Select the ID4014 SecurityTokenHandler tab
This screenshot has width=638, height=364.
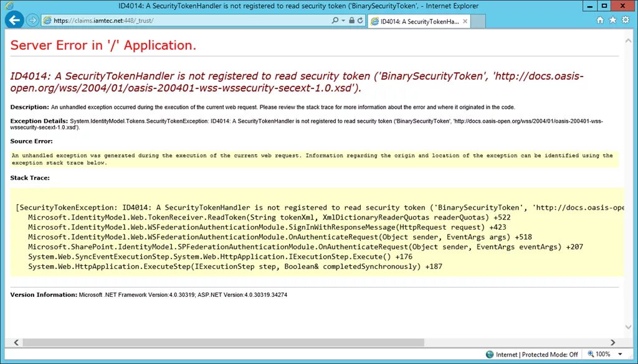[419, 22]
